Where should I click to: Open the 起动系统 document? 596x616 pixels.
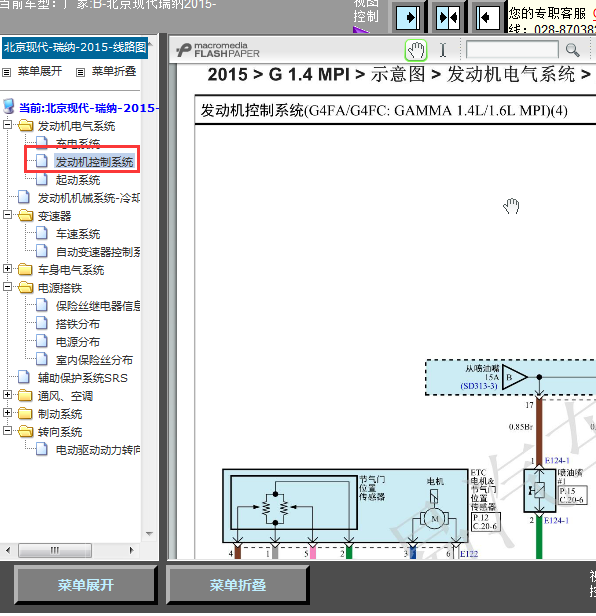point(78,180)
